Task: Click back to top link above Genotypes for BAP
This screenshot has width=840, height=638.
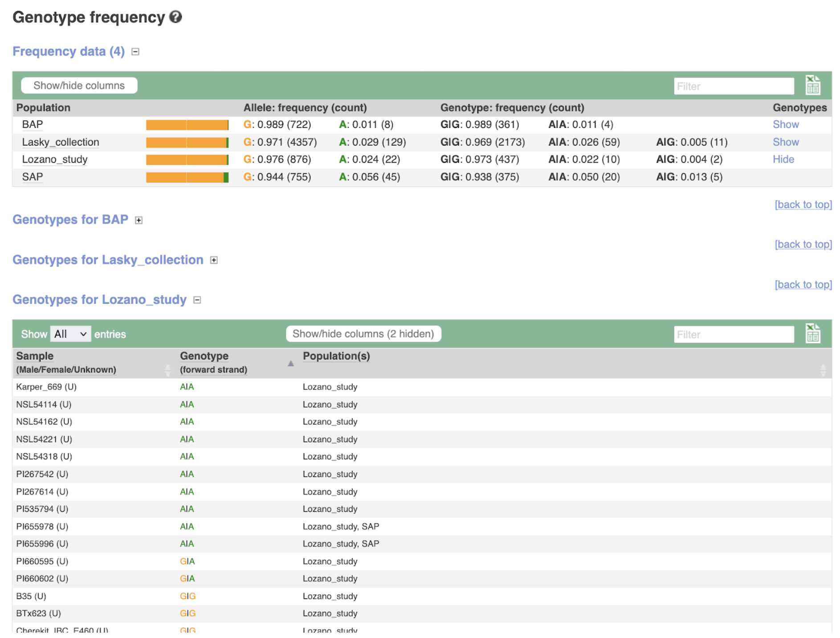Action: [x=803, y=204]
